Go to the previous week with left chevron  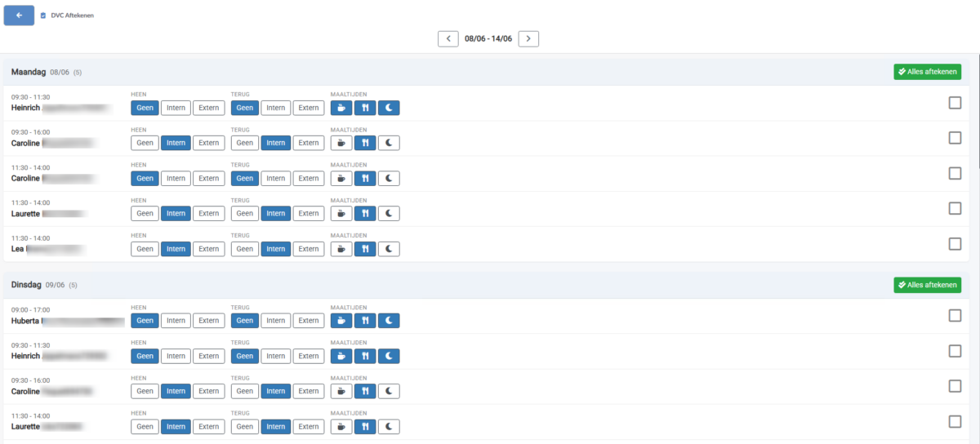click(x=448, y=38)
